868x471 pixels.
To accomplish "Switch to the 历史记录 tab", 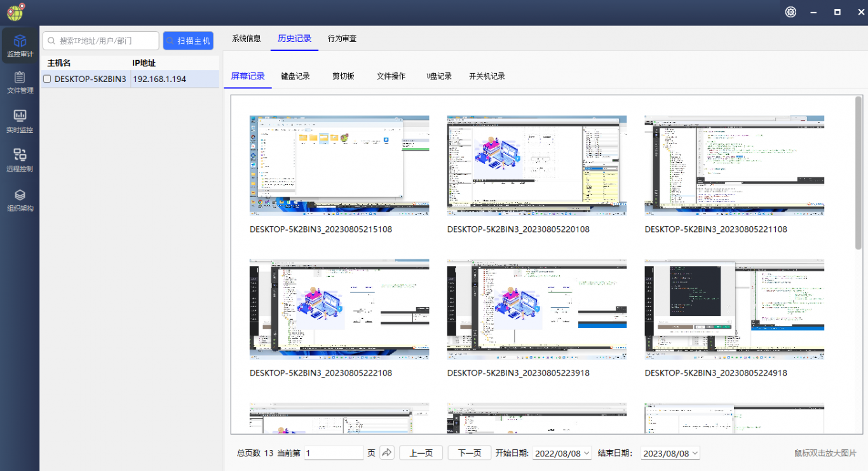I will tap(294, 38).
